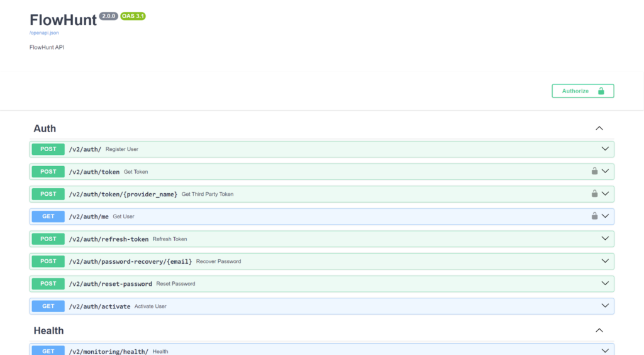
Task: Click POST badge for /v2/auth/token/{provider_name}
Action: 48,194
